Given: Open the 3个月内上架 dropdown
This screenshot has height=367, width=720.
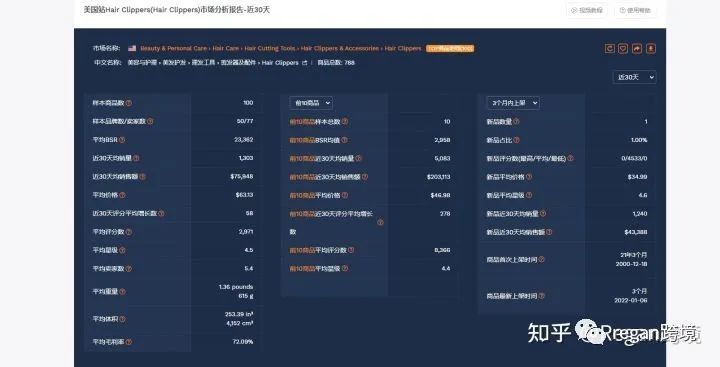Looking at the screenshot, I should click(x=513, y=103).
